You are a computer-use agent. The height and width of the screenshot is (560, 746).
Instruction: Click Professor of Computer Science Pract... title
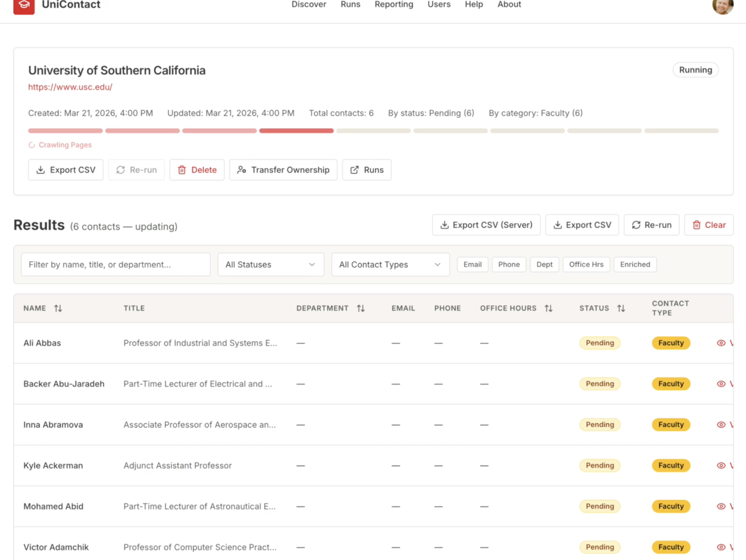pos(200,547)
